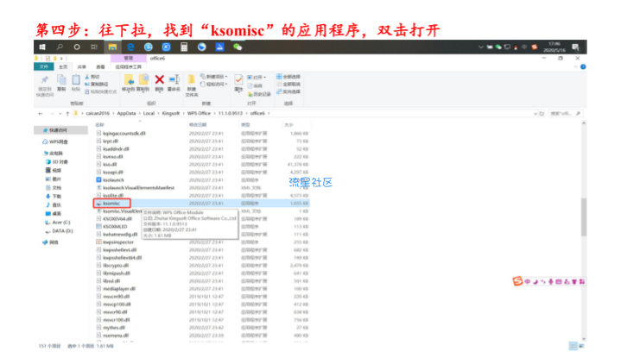Click the vertical scrollbar thumb
Viewport: 621px width, 364px height.
584,217
